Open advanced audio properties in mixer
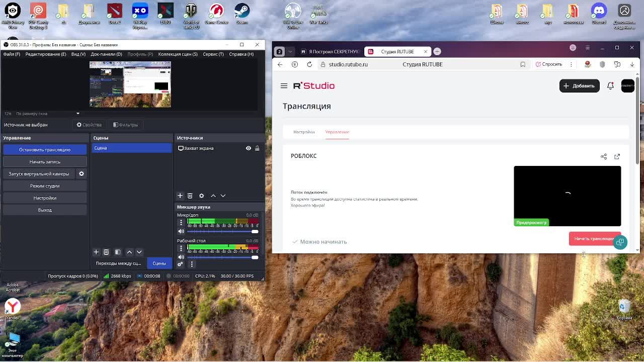Image resolution: width=644 pixels, height=362 pixels. click(180, 264)
